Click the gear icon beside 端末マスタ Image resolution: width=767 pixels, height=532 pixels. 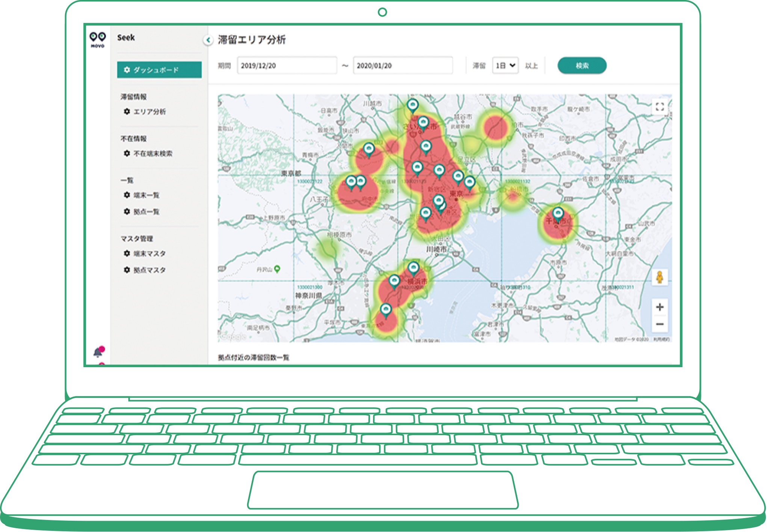click(127, 253)
